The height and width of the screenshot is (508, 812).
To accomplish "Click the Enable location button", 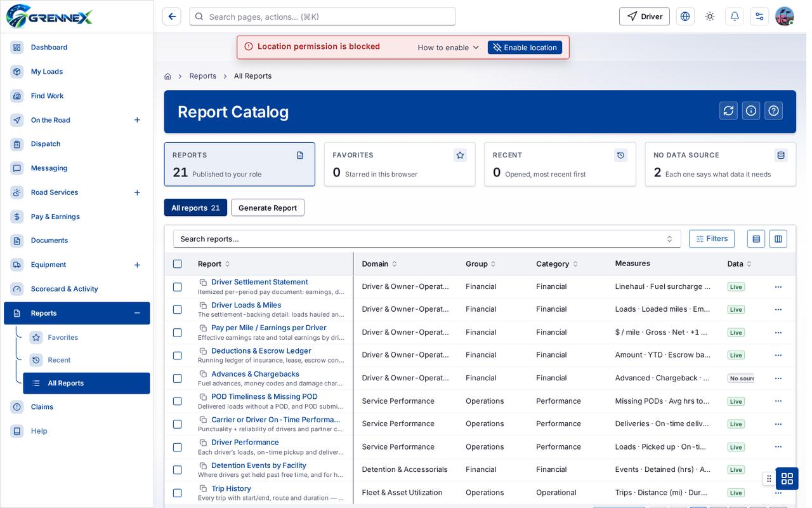I will 525,48.
